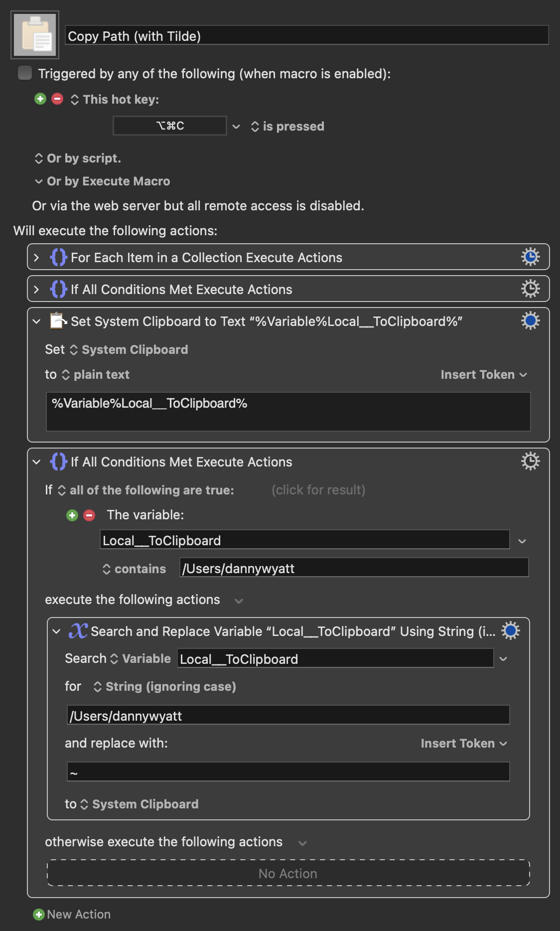Open Insert Token menu for replace field
This screenshot has width=560, height=931.
463,744
